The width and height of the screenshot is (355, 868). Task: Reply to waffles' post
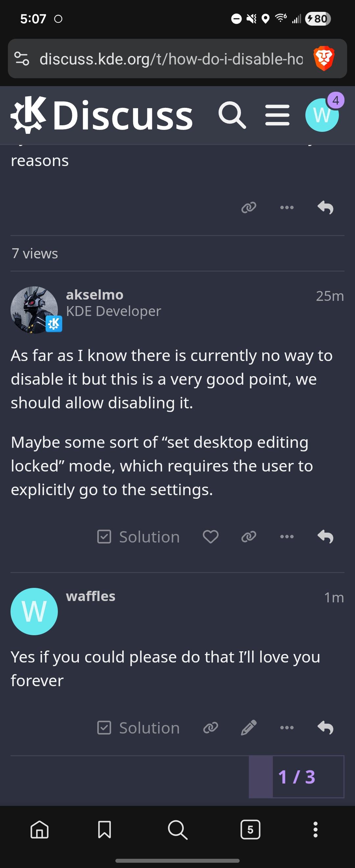tap(325, 728)
